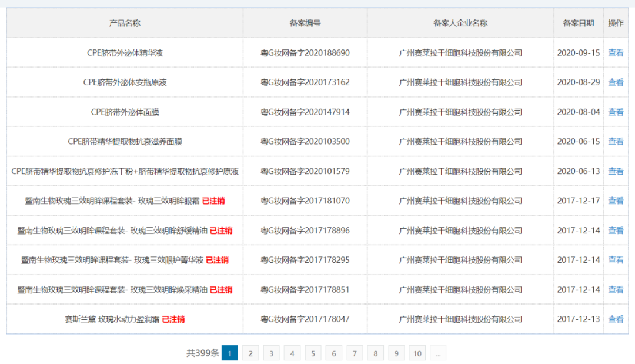Click the pagination ellipsis button

coord(438,353)
